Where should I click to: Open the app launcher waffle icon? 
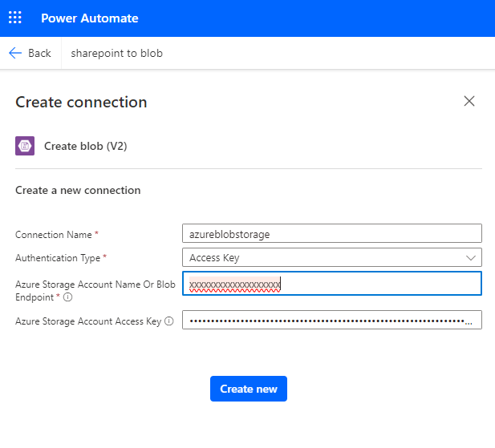pos(14,18)
